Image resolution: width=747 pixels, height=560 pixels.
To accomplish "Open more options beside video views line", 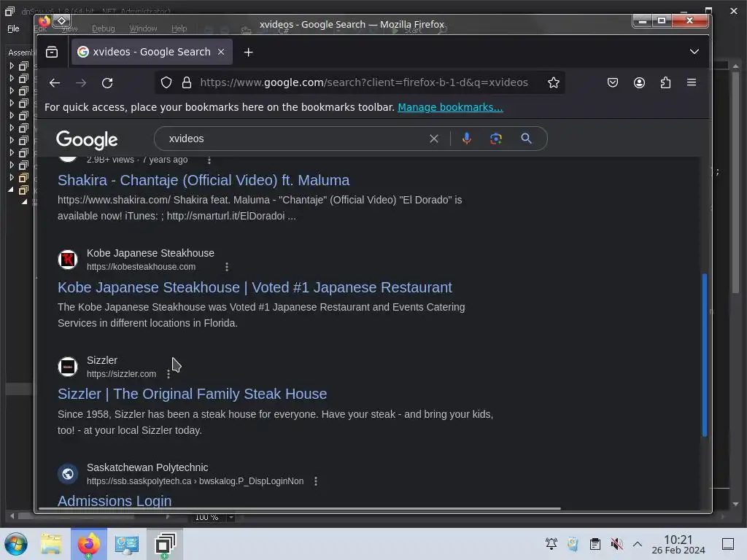I will click(x=209, y=160).
